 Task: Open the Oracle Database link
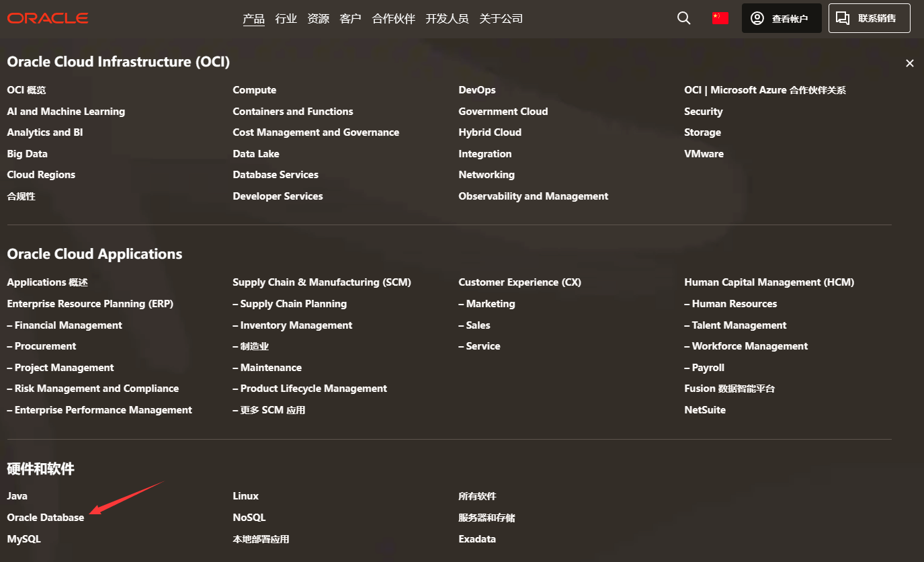(x=46, y=518)
